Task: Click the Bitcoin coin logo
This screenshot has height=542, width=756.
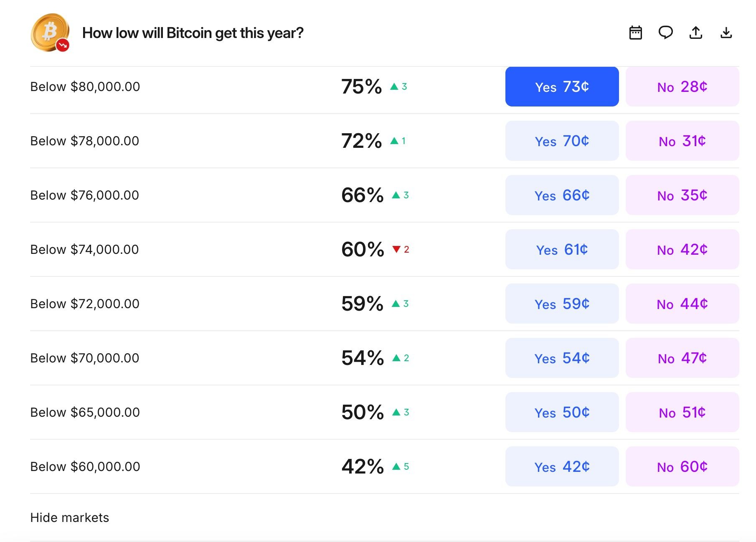Action: coord(50,33)
